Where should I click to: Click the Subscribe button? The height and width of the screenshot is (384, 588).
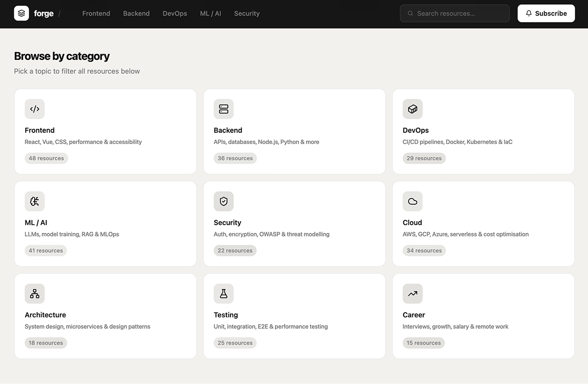(546, 13)
